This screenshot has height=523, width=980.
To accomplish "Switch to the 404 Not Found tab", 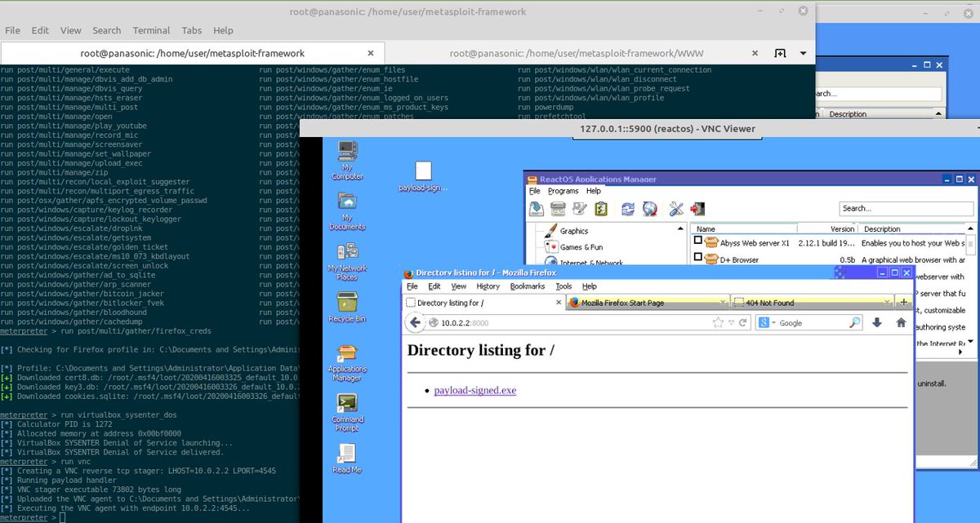I will (812, 303).
